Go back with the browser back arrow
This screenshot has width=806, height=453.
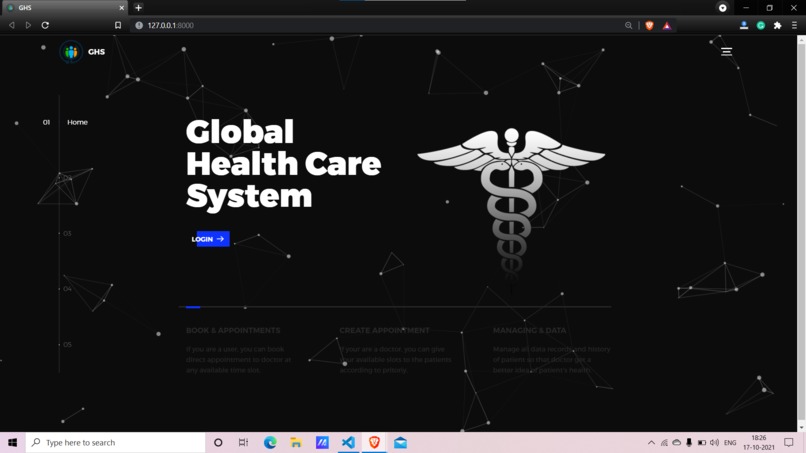pyautogui.click(x=11, y=25)
